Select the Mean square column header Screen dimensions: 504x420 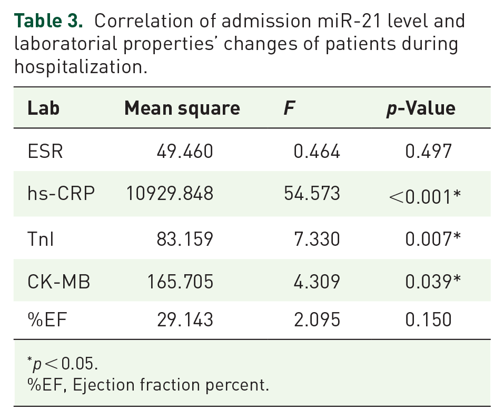pyautogui.click(x=182, y=108)
